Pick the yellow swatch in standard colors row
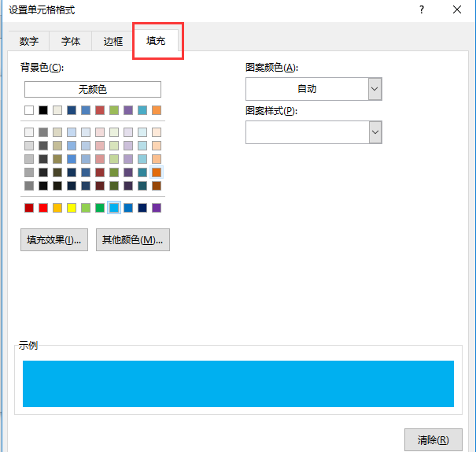The width and height of the screenshot is (476, 452). (72, 208)
